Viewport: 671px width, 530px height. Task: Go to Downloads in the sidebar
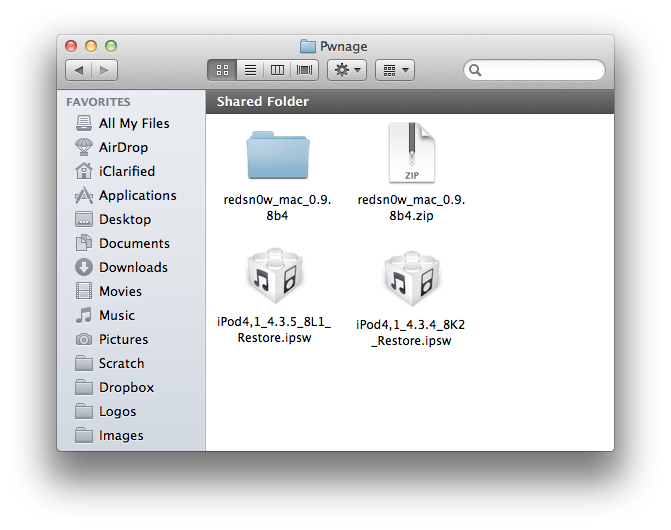(x=133, y=267)
